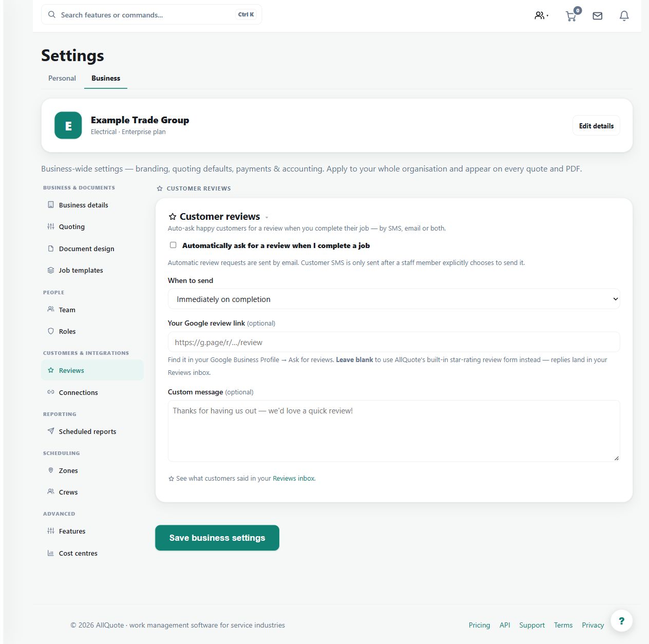Expand the small arrow next to Customer reviews
This screenshot has width=649, height=644.
[266, 218]
